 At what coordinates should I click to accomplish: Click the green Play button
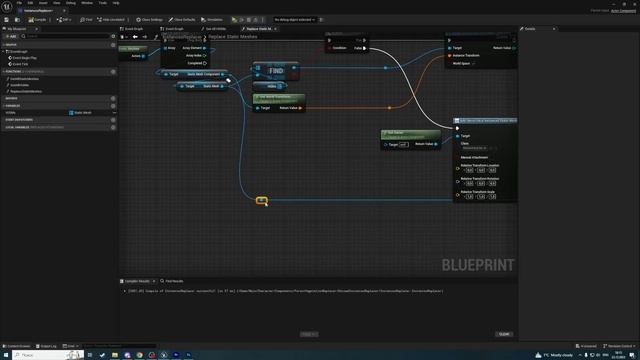click(234, 20)
